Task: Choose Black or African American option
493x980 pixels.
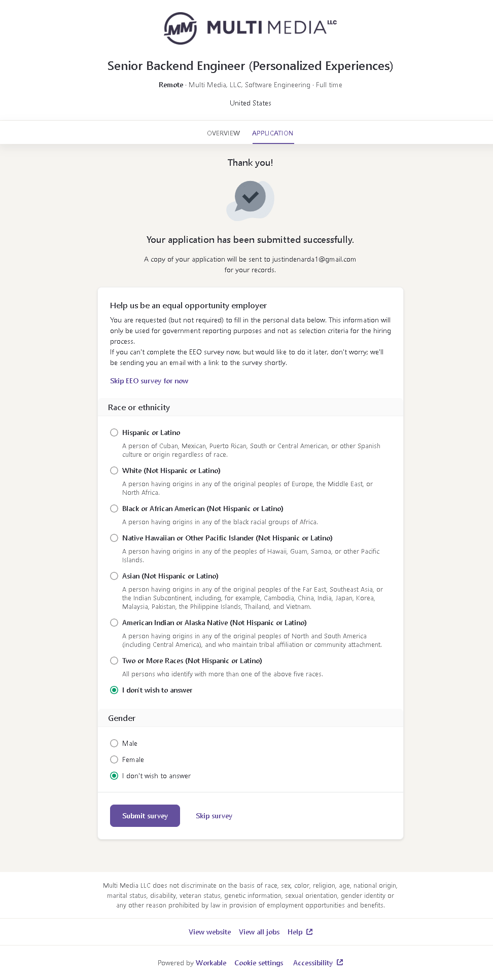Action: [x=114, y=509]
